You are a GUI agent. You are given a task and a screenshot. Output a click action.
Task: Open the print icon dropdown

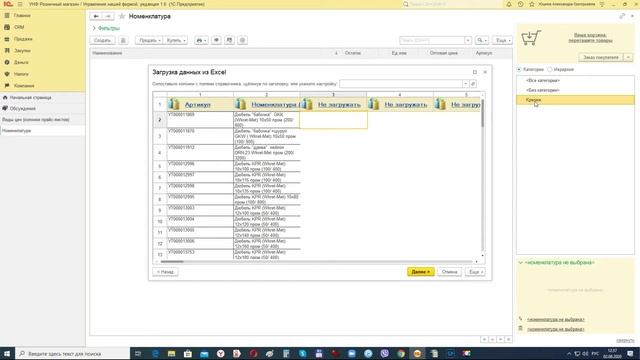[201, 40]
